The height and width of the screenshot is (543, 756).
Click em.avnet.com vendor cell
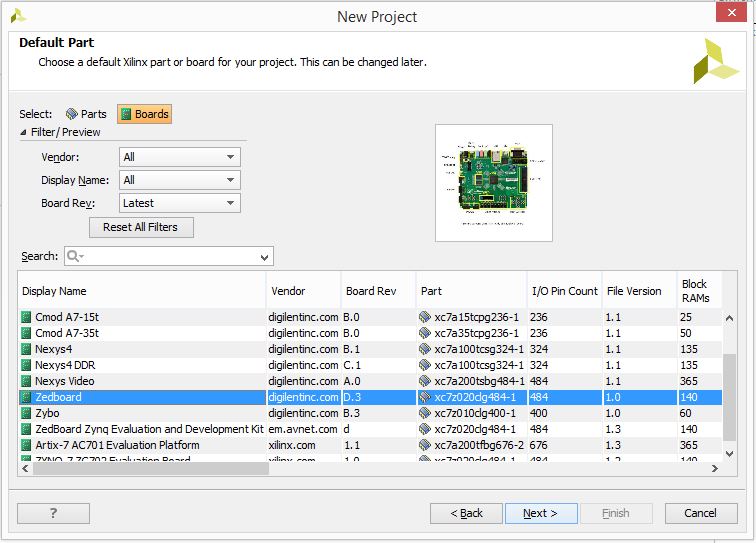click(x=303, y=429)
